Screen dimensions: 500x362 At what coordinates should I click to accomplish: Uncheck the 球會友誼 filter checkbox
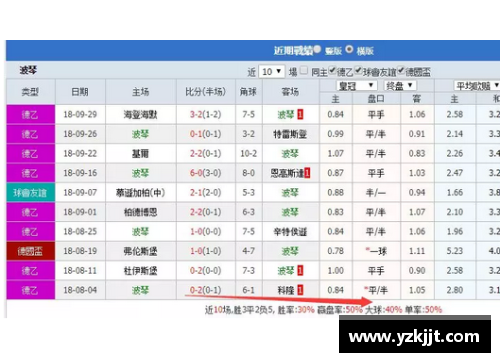(358, 70)
